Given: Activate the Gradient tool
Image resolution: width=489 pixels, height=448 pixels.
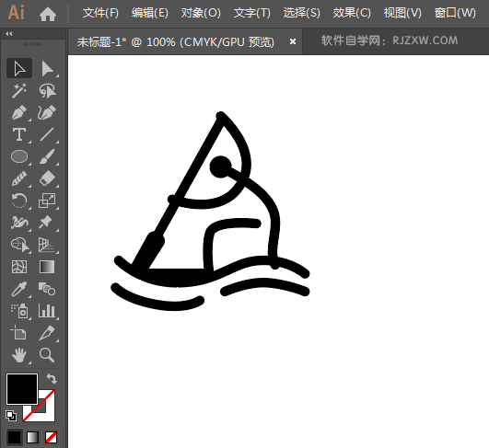Looking at the screenshot, I should point(47,267).
